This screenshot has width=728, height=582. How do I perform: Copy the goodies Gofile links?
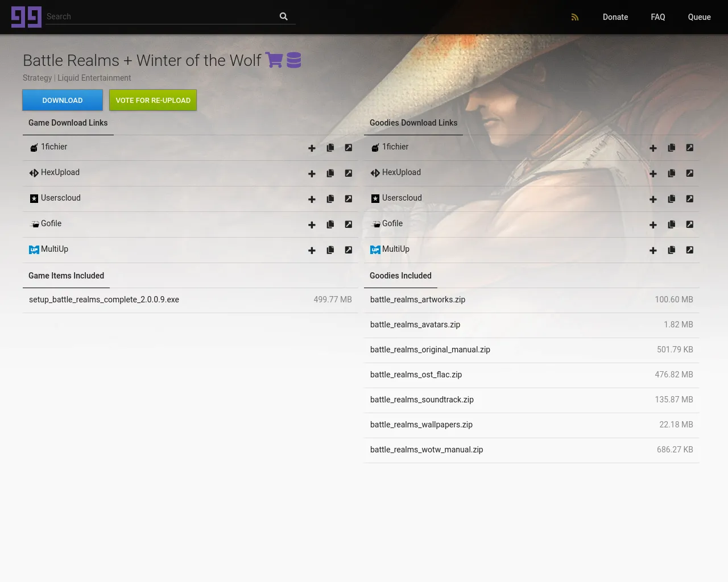(671, 225)
